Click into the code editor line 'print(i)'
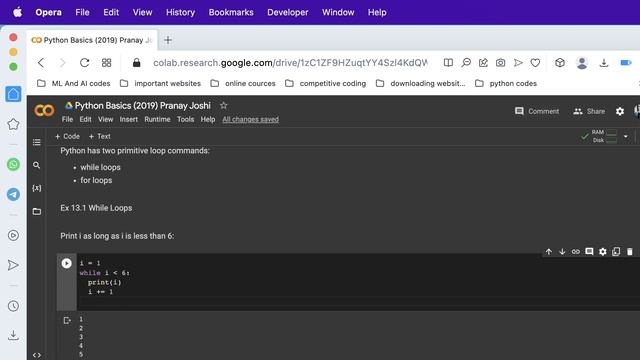This screenshot has height=360, width=640. pyautogui.click(x=104, y=282)
